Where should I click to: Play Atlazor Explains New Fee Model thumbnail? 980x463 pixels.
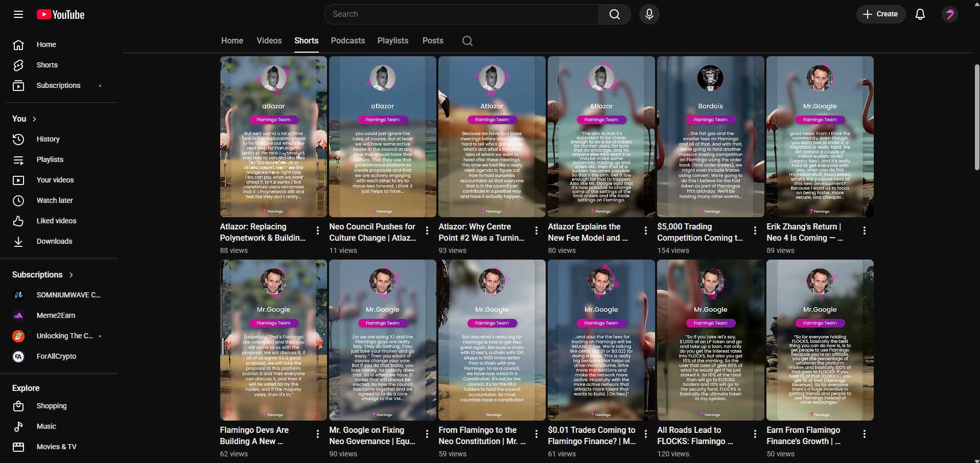[x=601, y=136]
